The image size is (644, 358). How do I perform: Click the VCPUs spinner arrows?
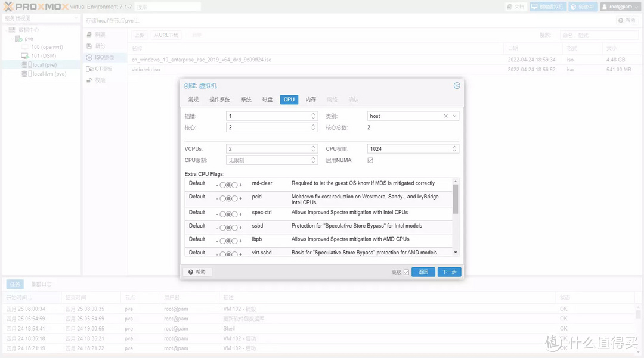pyautogui.click(x=314, y=149)
